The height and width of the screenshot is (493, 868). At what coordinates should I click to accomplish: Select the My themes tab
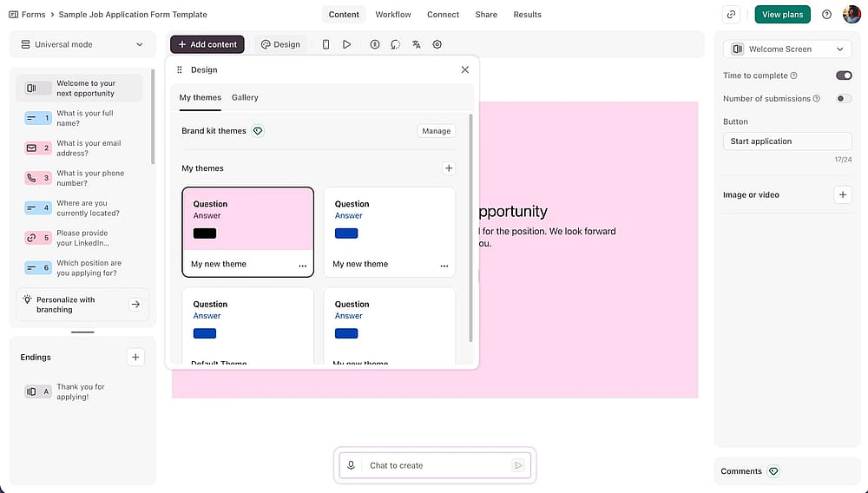(200, 97)
